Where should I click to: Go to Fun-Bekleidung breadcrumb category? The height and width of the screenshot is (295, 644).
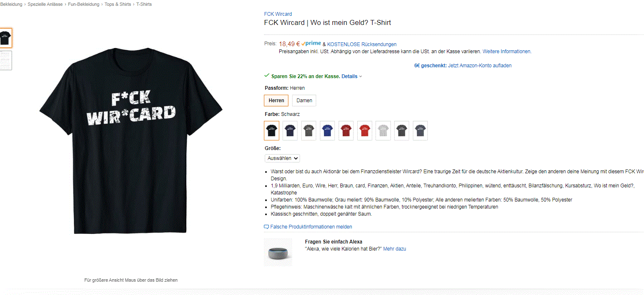pos(84,4)
